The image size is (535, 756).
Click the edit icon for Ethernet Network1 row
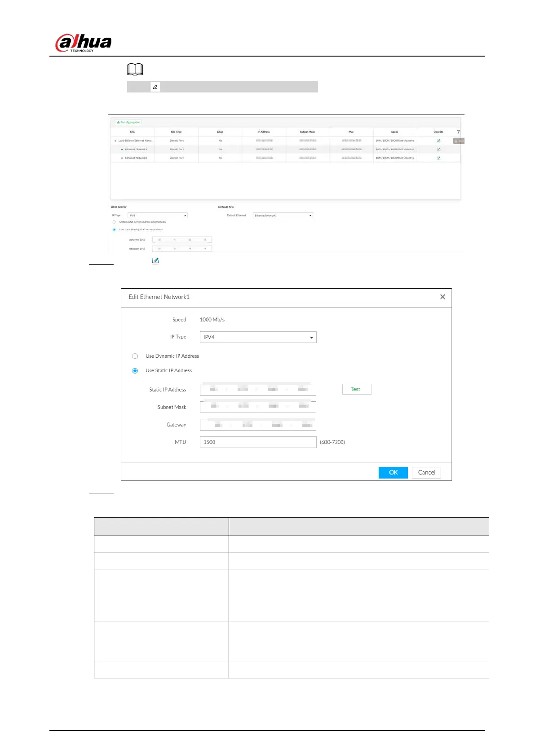coord(438,149)
